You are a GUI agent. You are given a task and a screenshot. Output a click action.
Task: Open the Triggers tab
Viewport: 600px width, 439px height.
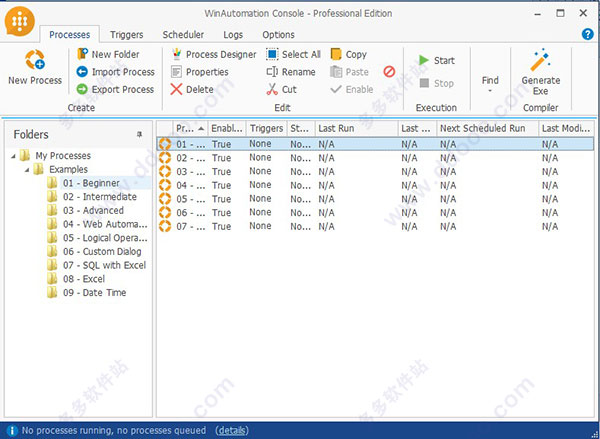127,34
